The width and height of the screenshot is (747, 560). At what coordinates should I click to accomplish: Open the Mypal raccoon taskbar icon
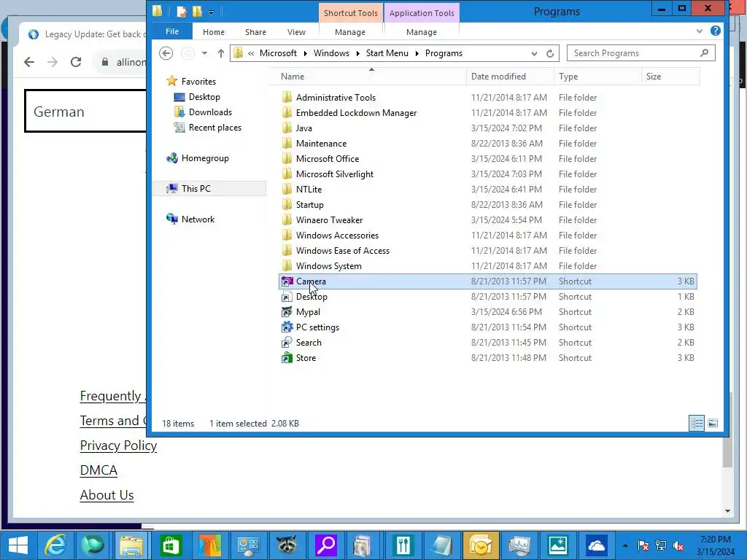point(287,545)
